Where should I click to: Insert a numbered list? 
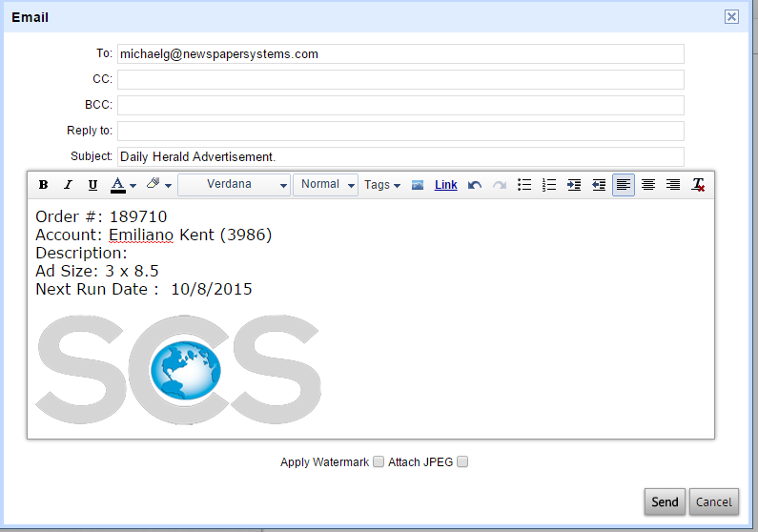549,185
